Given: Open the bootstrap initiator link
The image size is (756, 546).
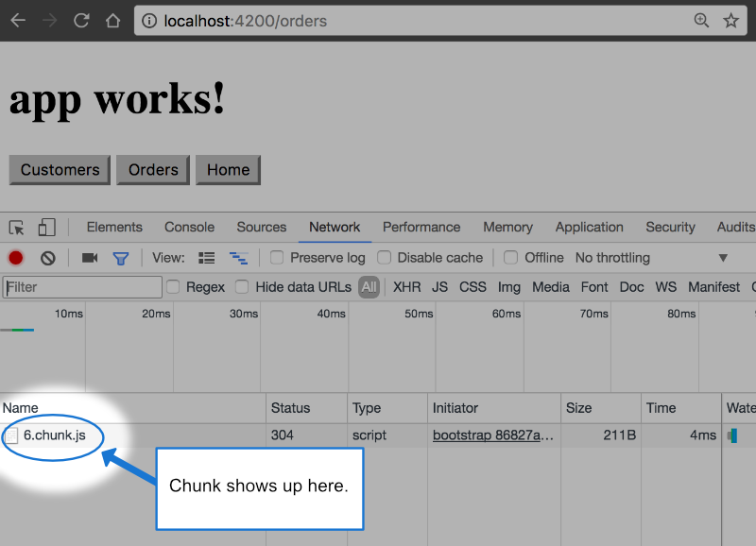Looking at the screenshot, I should pyautogui.click(x=492, y=435).
